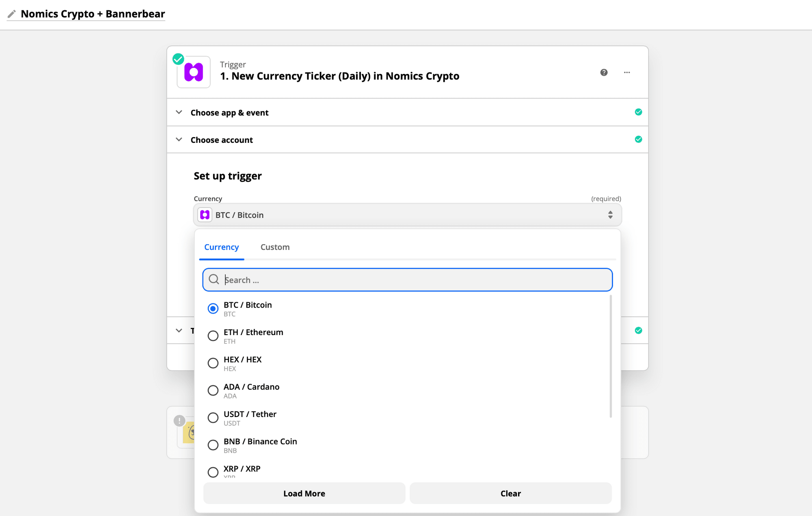812x516 pixels.
Task: Expand the partially hidden test section chevron
Action: point(179,330)
